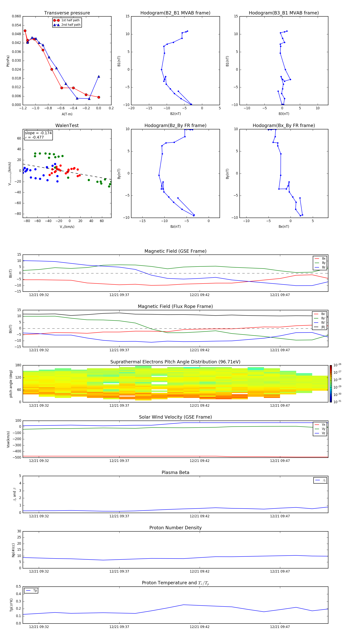Click the Suprathermal Electrons Pitch Angle Distribution title
Viewport: 351px width, 644px height.
175,362
